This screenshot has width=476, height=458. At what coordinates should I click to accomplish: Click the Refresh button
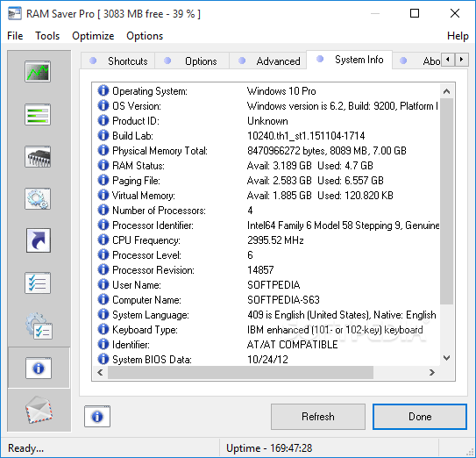(318, 417)
